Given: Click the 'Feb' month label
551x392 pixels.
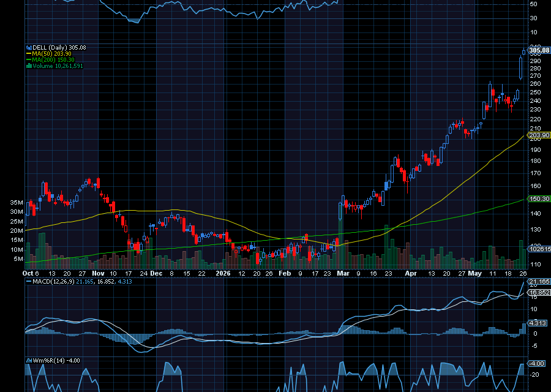Looking at the screenshot, I should click(x=285, y=274).
